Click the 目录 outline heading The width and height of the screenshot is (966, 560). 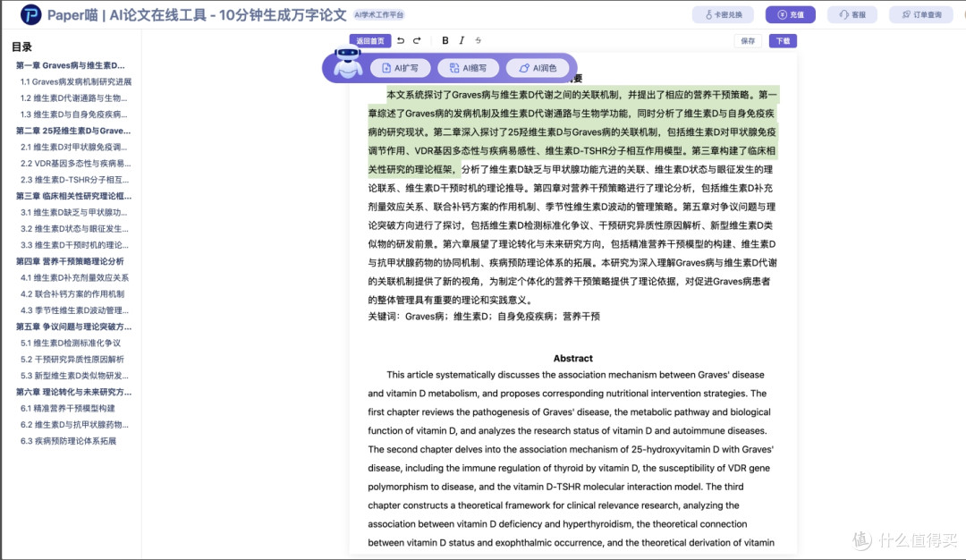click(21, 47)
